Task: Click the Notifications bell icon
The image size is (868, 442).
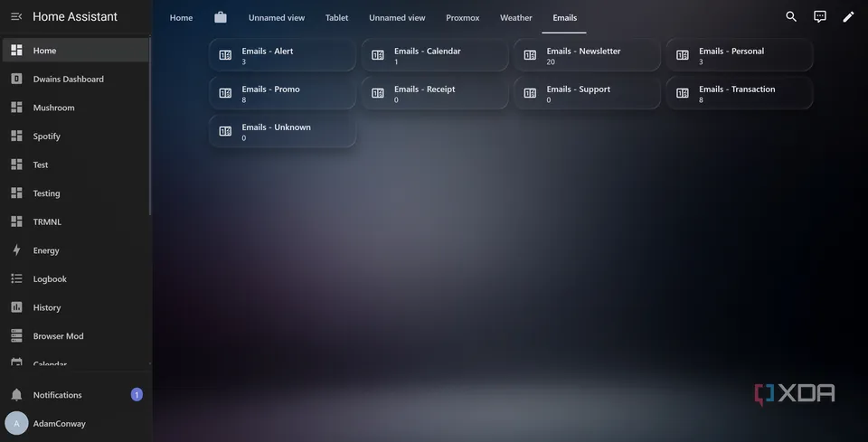Action: [x=16, y=395]
